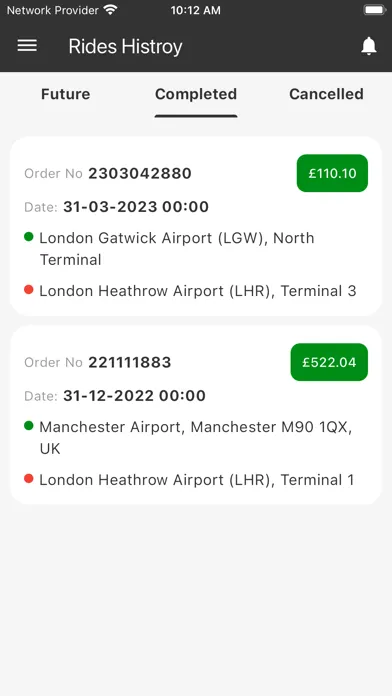Tap the Rides Histroy page title
The width and height of the screenshot is (392, 696).
(126, 47)
